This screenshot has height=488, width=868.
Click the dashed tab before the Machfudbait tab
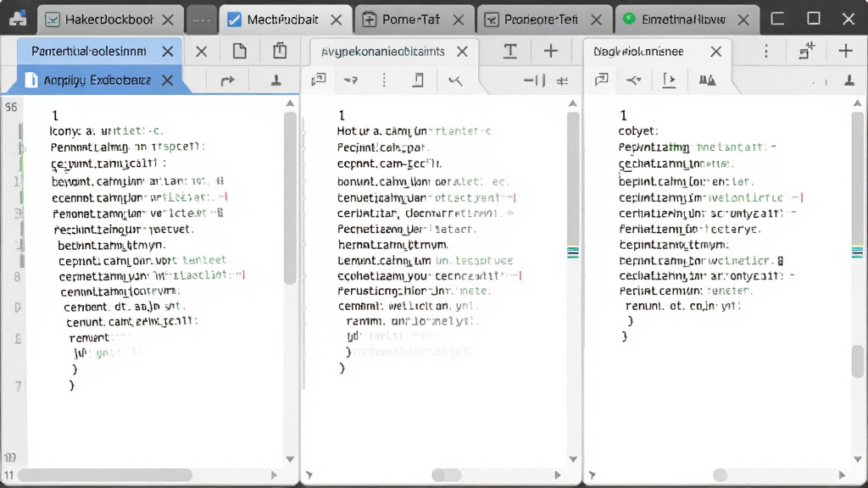201,20
